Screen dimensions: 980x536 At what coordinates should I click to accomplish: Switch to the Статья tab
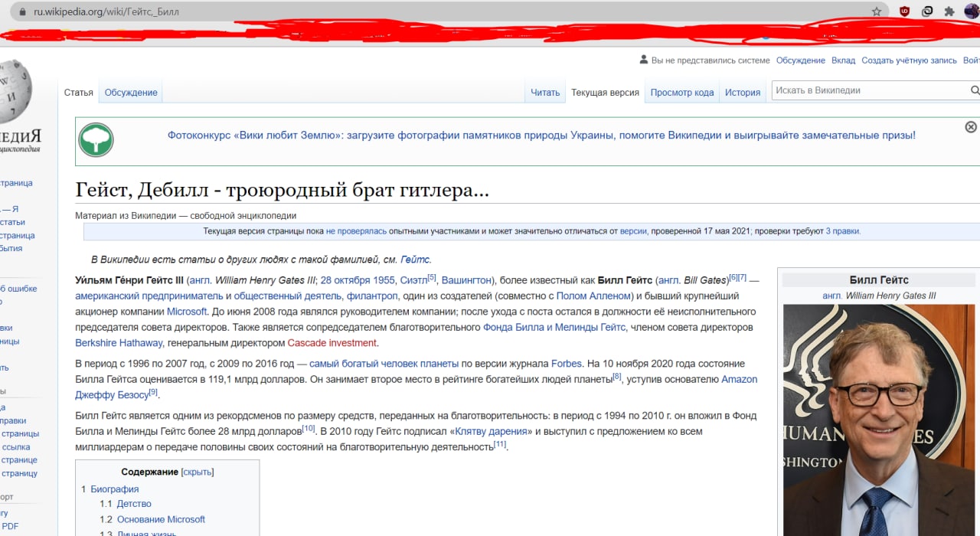[79, 93]
